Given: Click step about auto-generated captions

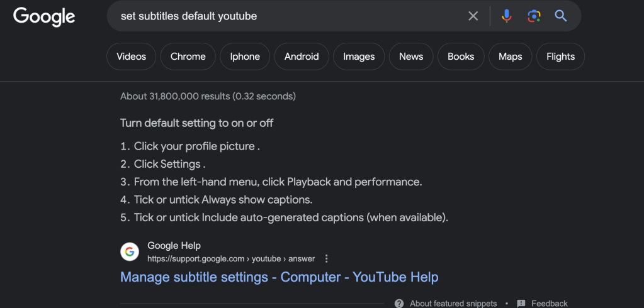Looking at the screenshot, I should click(291, 217).
